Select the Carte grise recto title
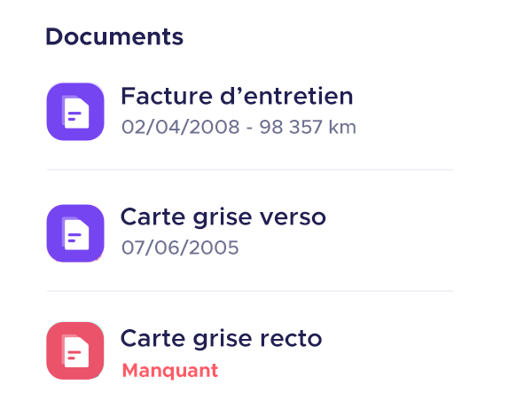Screen dimensions: 532x409 [222, 338]
